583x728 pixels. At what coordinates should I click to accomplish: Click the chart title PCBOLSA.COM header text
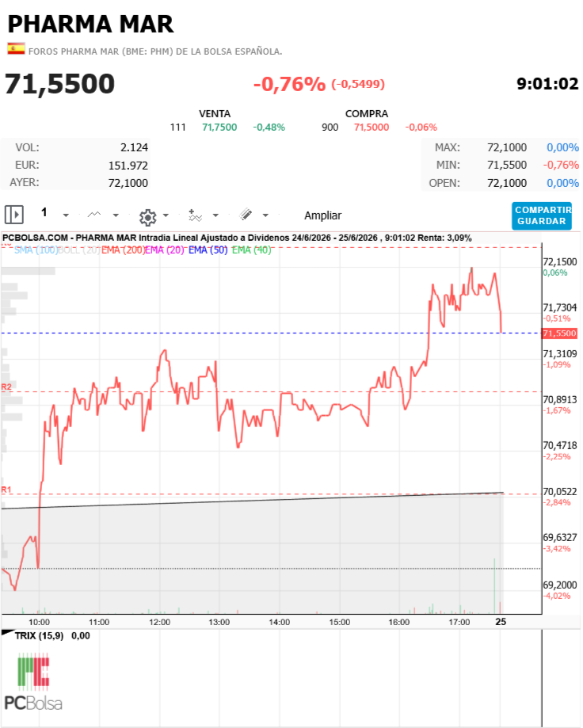point(237,238)
